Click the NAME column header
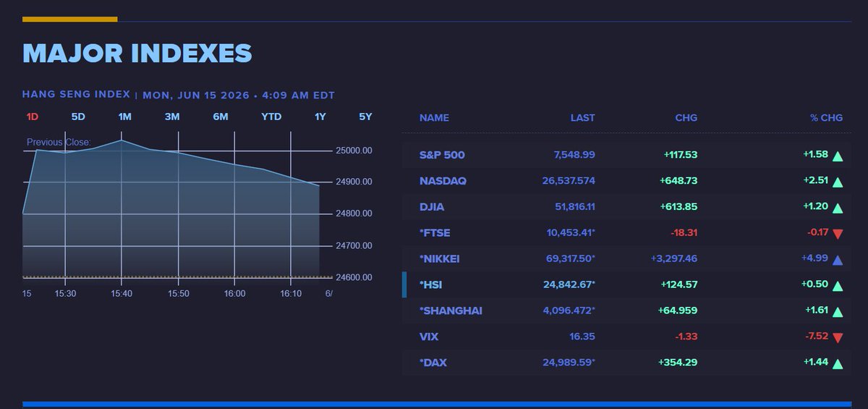 (x=434, y=118)
